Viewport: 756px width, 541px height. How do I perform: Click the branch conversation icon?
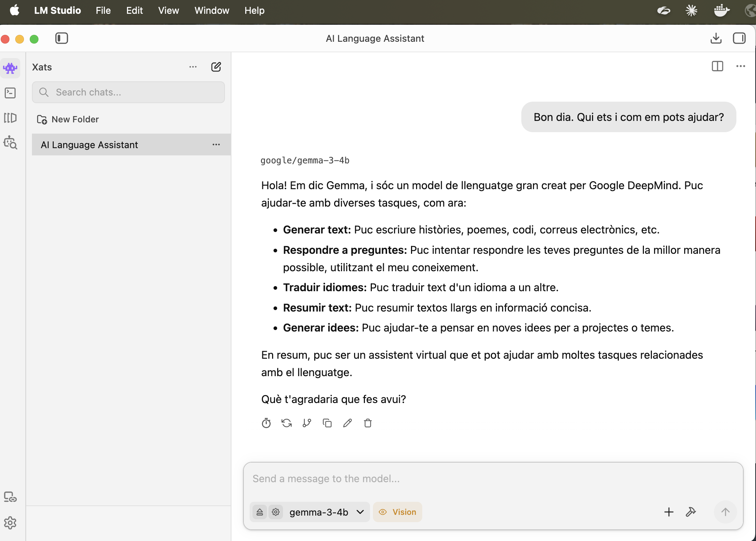307,423
